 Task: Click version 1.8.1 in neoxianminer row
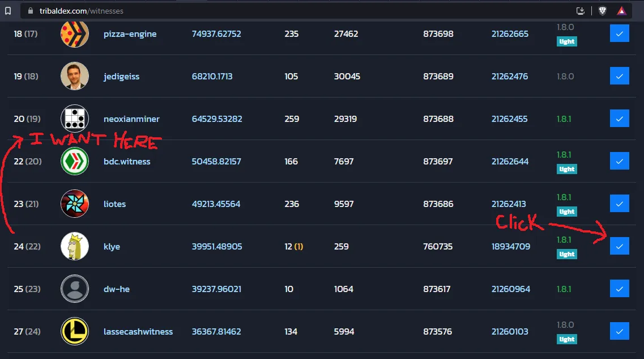point(564,119)
